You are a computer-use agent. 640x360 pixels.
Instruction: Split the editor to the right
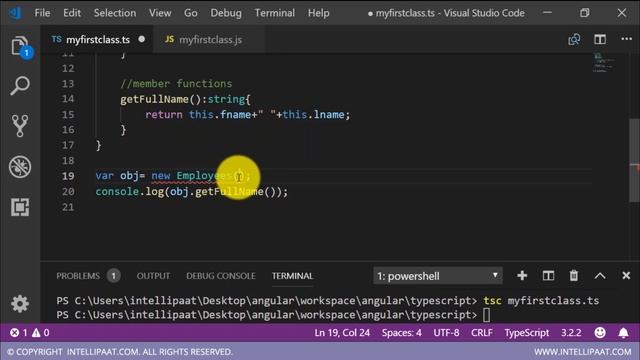click(600, 39)
